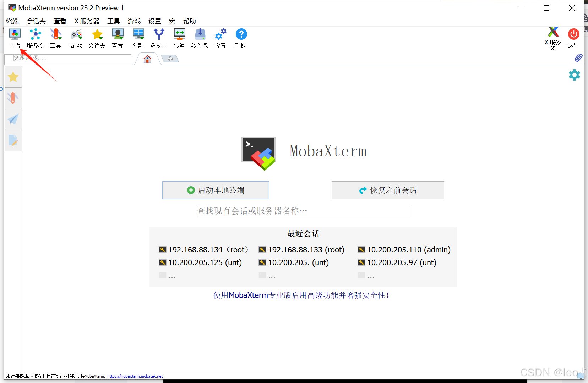Open the 终端 menu
The width and height of the screenshot is (588, 383).
[x=13, y=21]
